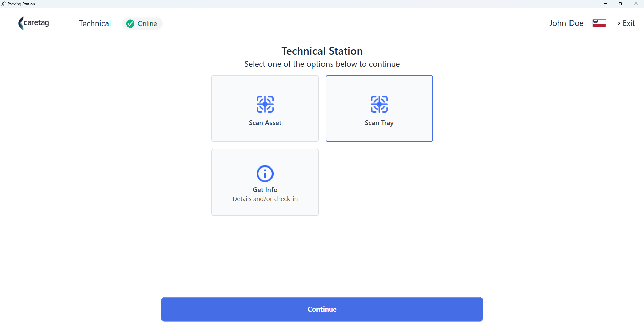Click the Technical Station heading
The height and width of the screenshot is (333, 644).
322,51
